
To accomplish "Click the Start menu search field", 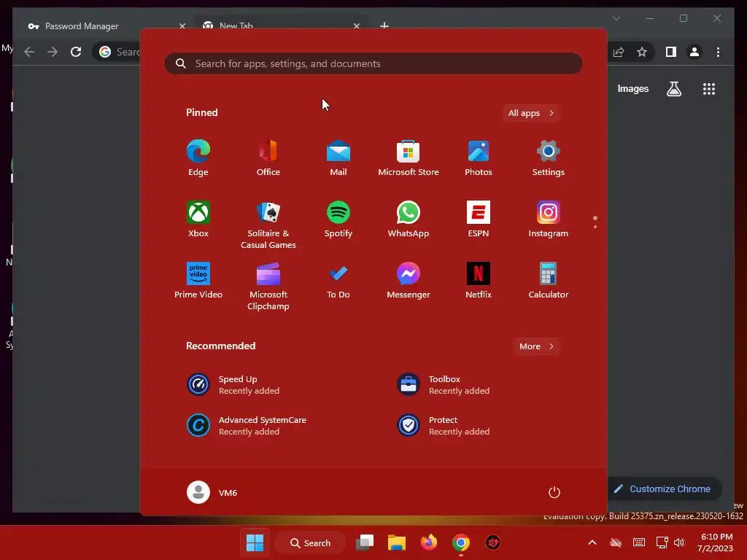I will pos(373,64).
